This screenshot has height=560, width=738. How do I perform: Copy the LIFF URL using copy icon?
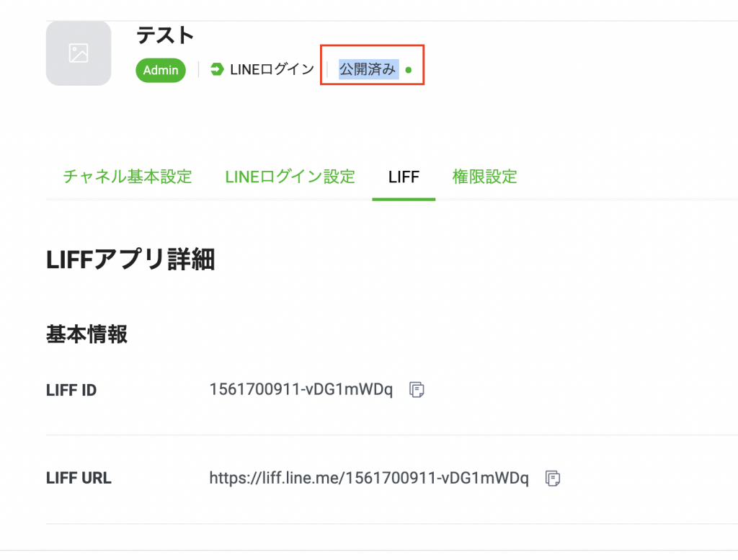point(553,478)
